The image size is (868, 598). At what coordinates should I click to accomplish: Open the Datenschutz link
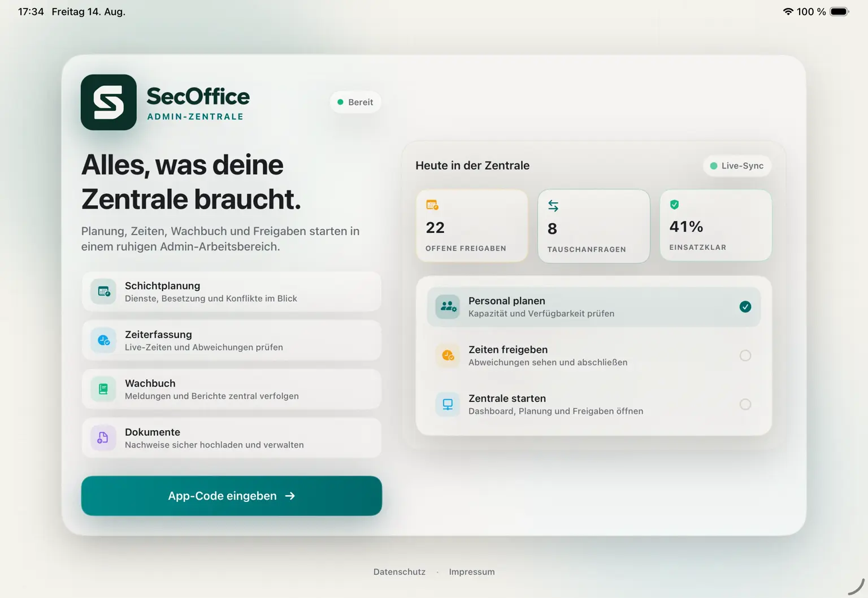(400, 572)
